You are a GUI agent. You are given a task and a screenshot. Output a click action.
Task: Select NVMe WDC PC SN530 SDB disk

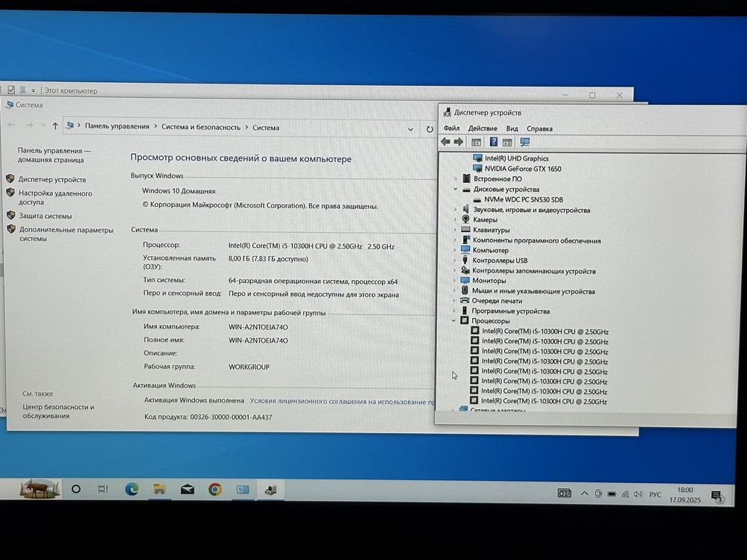(x=523, y=199)
